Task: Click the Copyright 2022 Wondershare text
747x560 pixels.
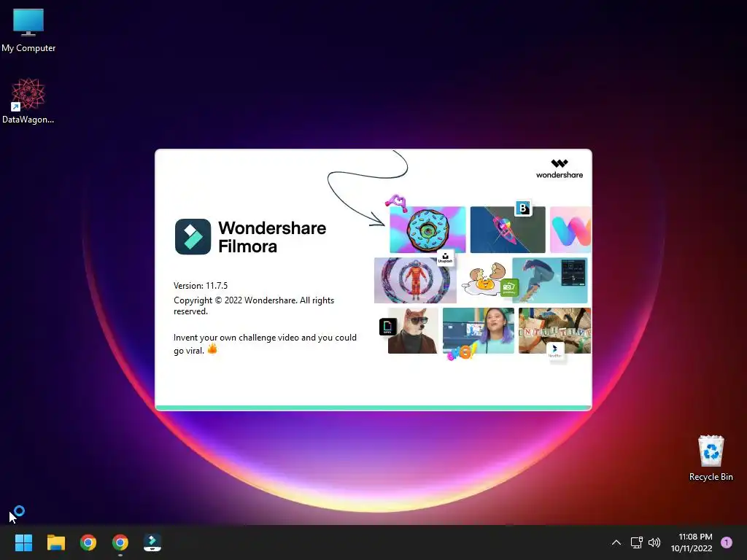Action: pyautogui.click(x=254, y=306)
